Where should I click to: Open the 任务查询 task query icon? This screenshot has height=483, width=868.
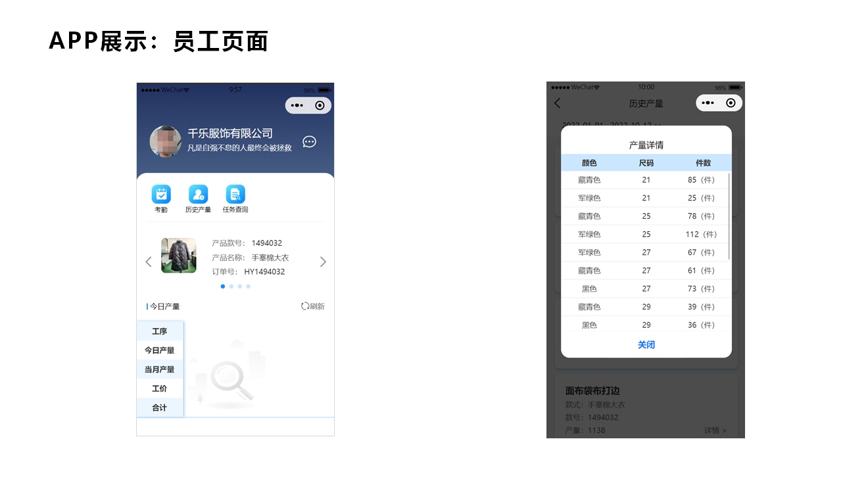point(235,195)
